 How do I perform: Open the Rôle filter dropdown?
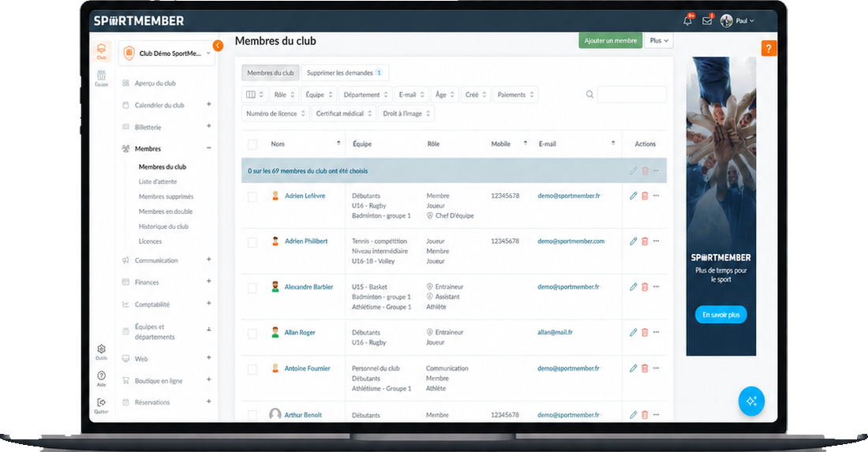tap(284, 95)
